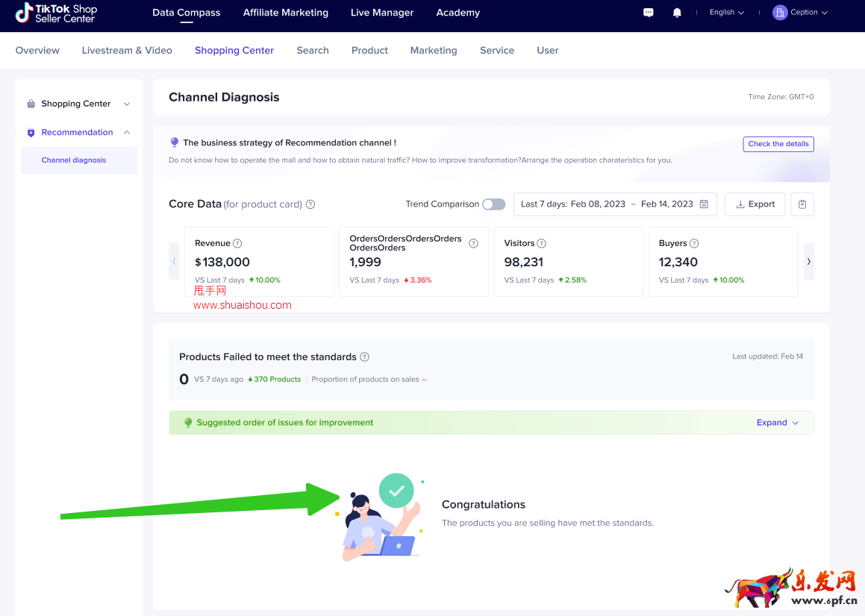The height and width of the screenshot is (616, 865).
Task: Click the help icon next to Visitors
Action: point(542,243)
